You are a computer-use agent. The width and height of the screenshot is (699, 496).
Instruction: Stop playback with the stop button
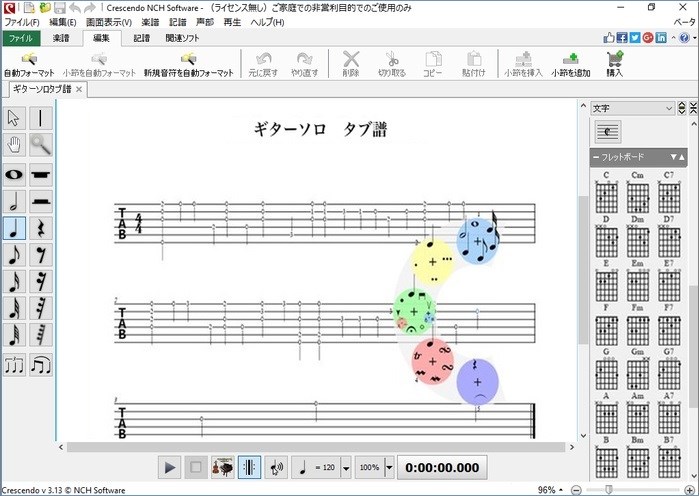point(196,467)
